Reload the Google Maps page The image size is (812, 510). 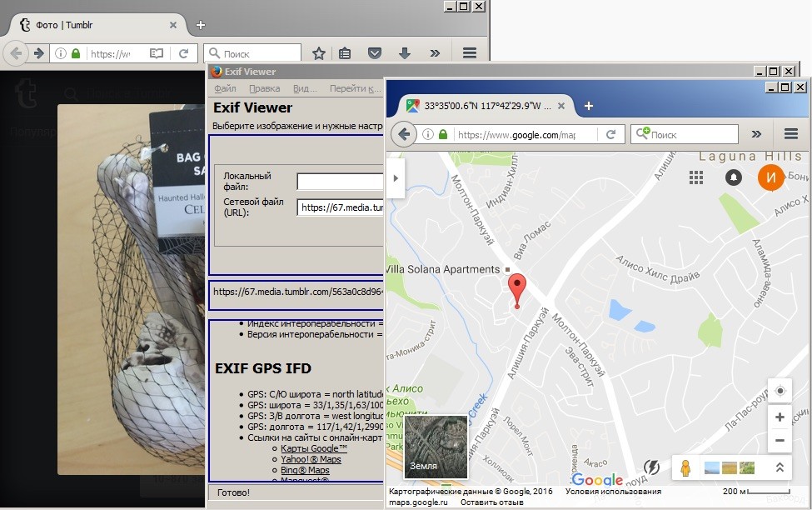(611, 135)
